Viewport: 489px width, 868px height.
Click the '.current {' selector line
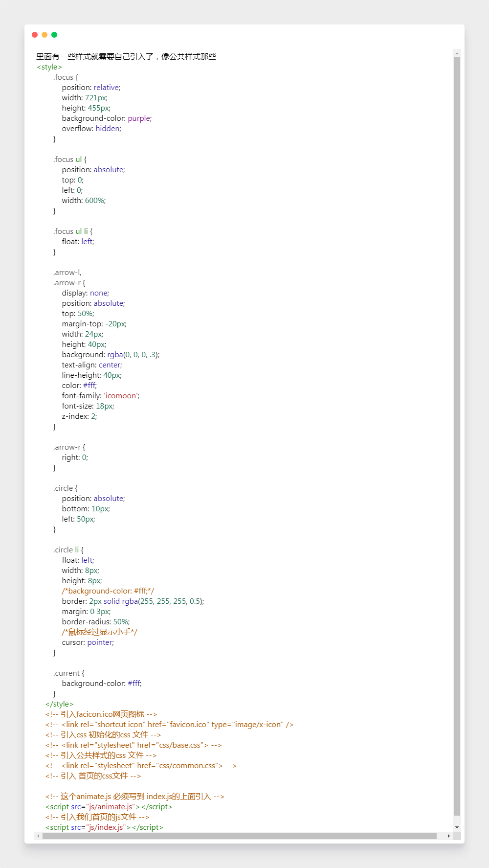coord(69,673)
